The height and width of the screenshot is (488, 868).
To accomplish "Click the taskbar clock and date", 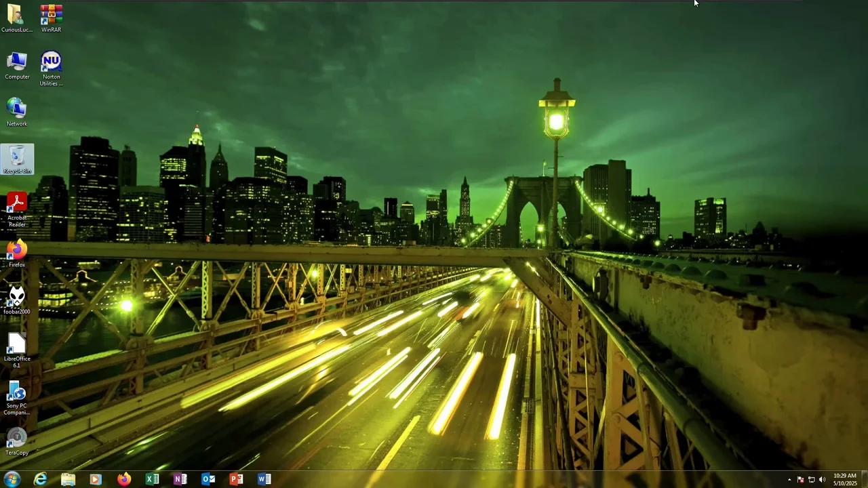I will coord(844,480).
